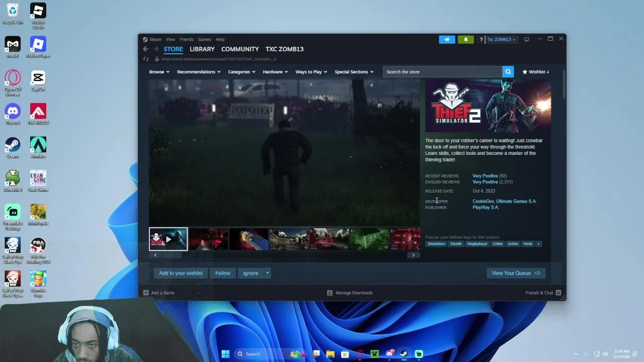This screenshot has height=362, width=644.
Task: Open the Wishlist 4 link
Action: 535,72
